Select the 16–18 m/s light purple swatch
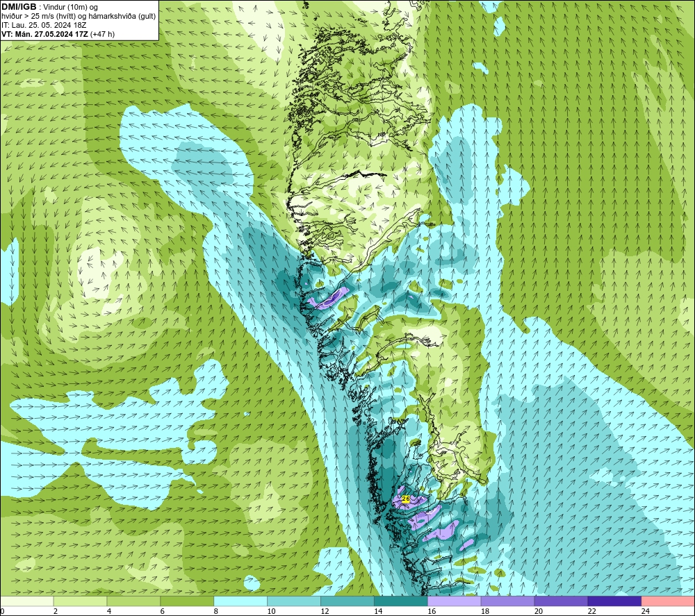This screenshot has height=616, width=695. click(454, 601)
